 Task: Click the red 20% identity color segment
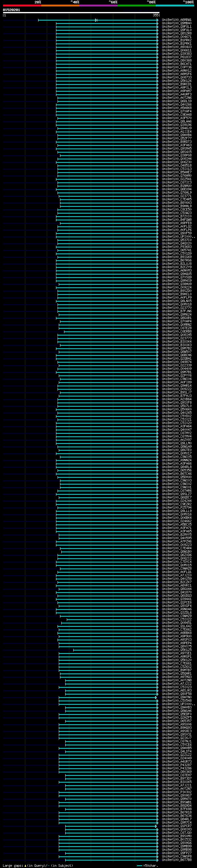[x=22, y=6]
